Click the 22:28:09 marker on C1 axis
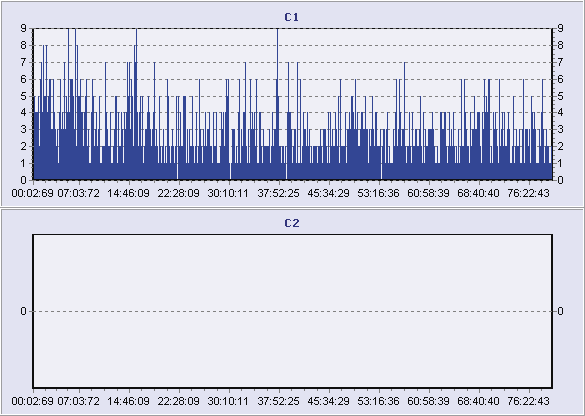The height and width of the screenshot is (416, 585). [178, 193]
